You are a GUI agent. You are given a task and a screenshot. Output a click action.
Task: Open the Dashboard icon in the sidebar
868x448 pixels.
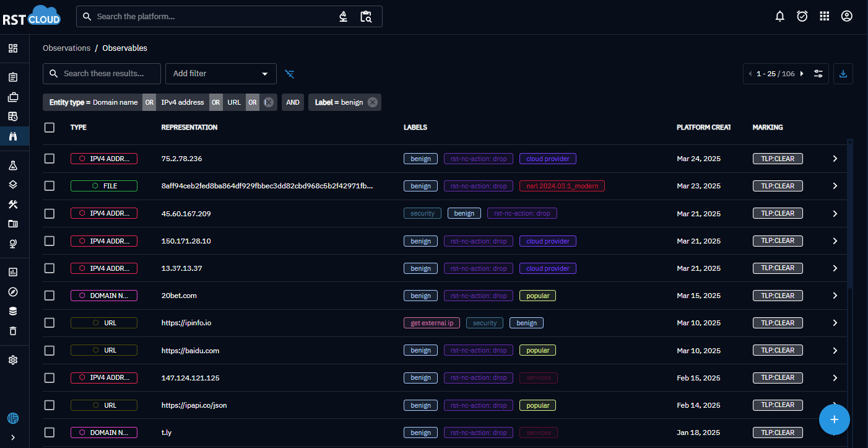pyautogui.click(x=13, y=48)
